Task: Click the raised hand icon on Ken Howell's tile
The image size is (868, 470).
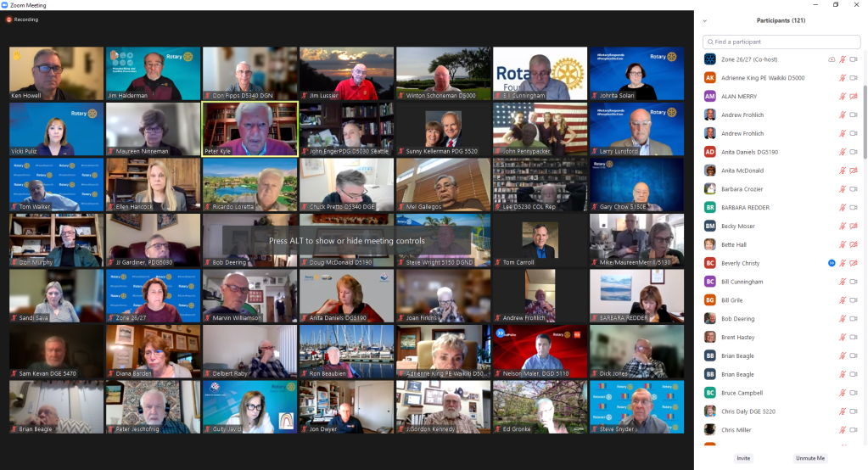Action: (15, 53)
